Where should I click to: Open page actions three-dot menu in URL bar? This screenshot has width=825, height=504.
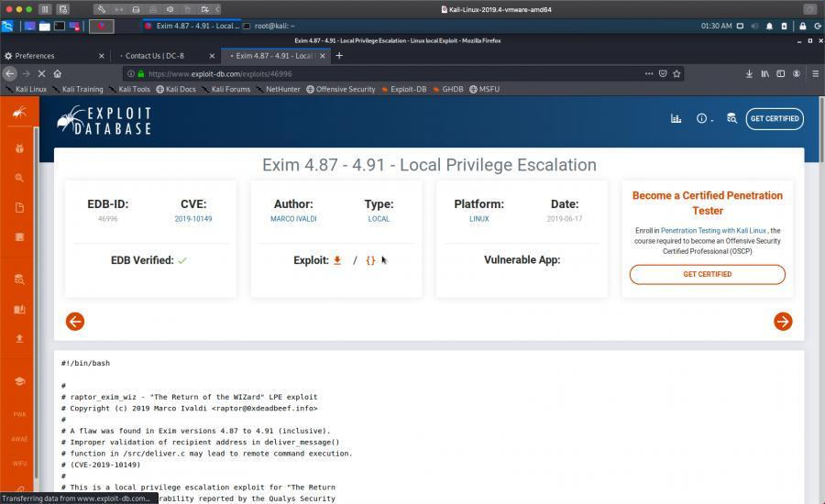tap(649, 73)
